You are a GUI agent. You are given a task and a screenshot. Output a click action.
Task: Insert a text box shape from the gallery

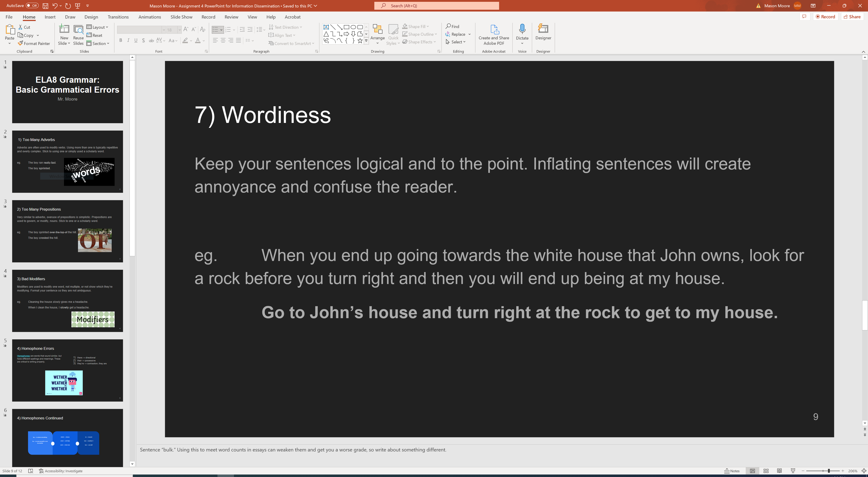coord(326,27)
